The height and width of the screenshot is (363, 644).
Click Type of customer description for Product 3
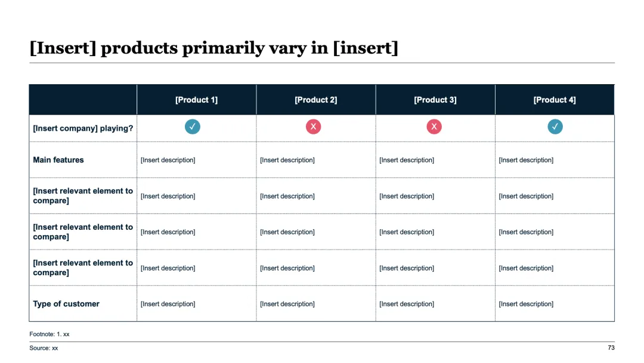(x=407, y=304)
